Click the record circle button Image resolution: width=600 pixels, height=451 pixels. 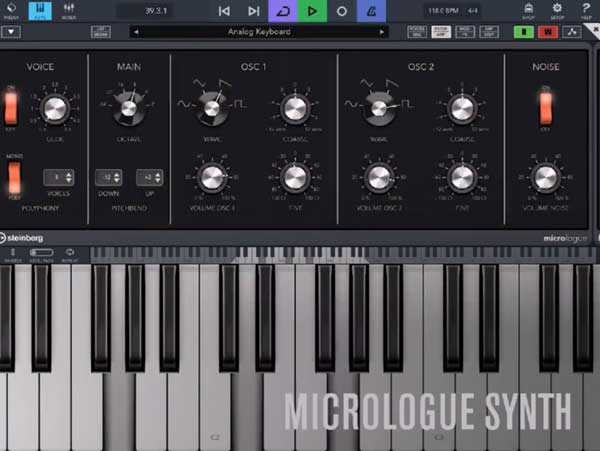point(342,11)
